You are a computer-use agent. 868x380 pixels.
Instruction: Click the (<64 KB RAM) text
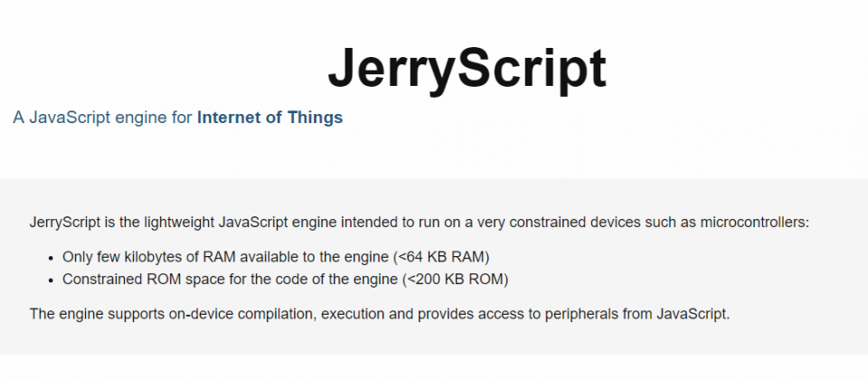442,257
